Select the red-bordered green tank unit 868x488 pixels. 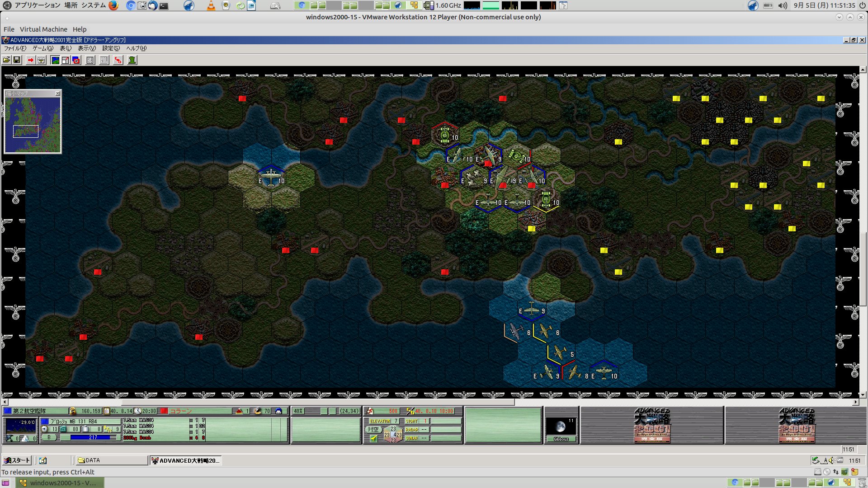[x=445, y=134]
